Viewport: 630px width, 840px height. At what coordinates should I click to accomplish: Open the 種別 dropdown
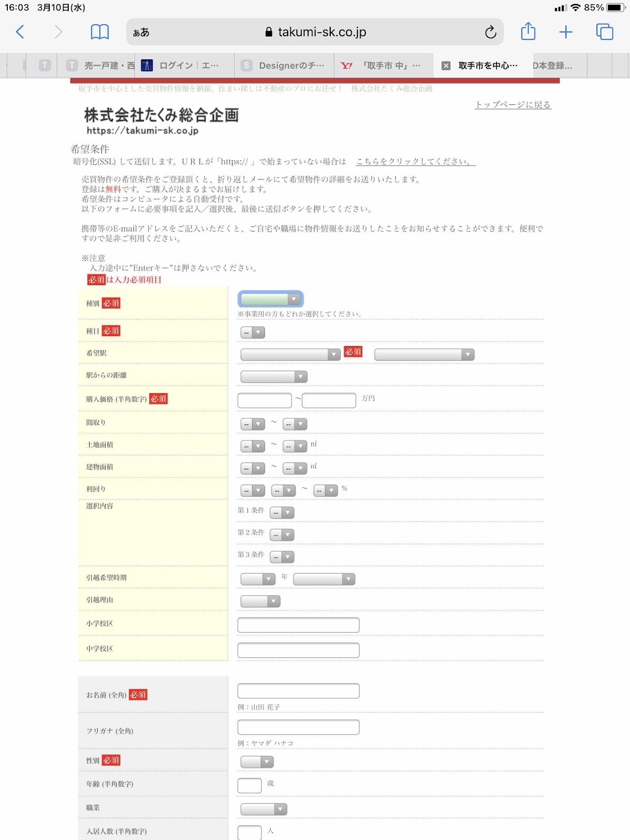coord(270,299)
